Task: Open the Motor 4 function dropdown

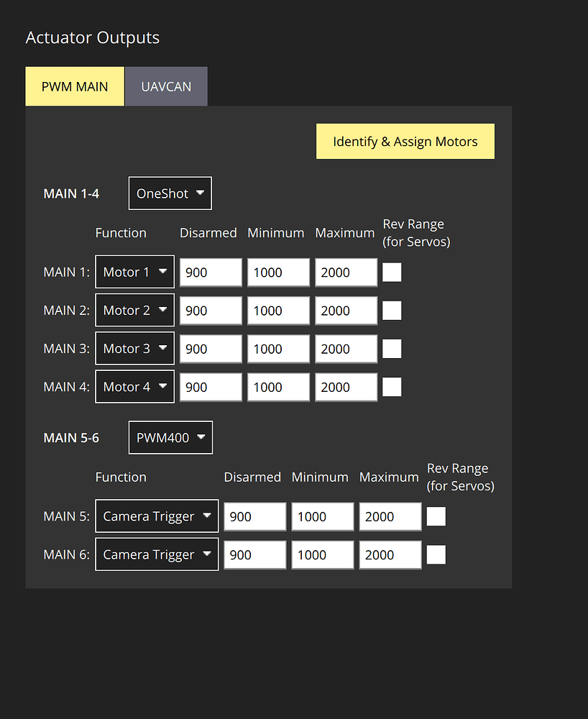Action: pyautogui.click(x=134, y=386)
